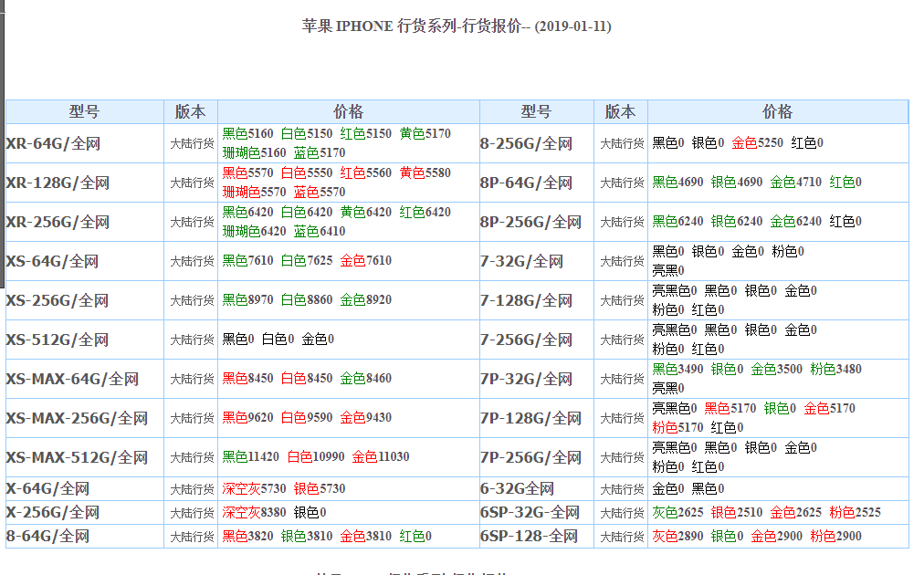Click the 6SP-128-全网 model cell

tap(537, 536)
